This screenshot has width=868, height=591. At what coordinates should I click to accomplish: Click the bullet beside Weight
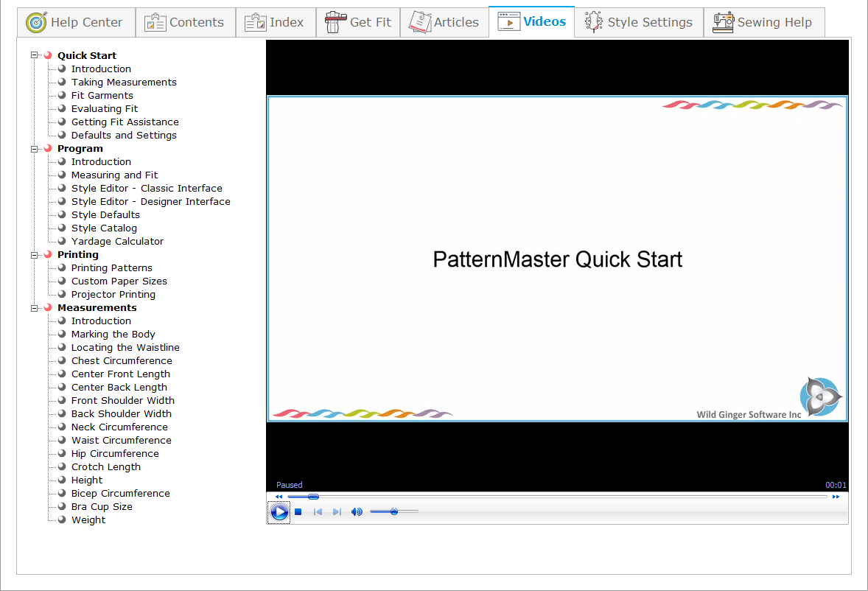pyautogui.click(x=62, y=520)
